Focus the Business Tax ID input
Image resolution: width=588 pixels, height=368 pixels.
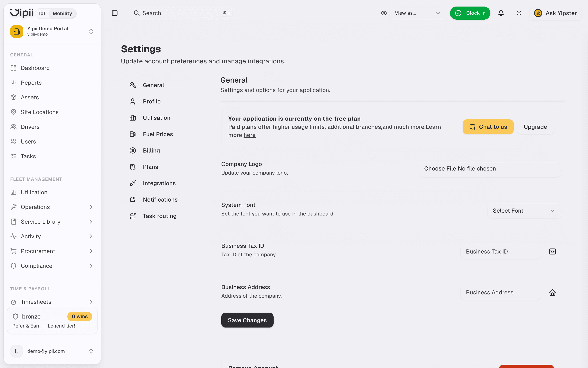coord(501,251)
